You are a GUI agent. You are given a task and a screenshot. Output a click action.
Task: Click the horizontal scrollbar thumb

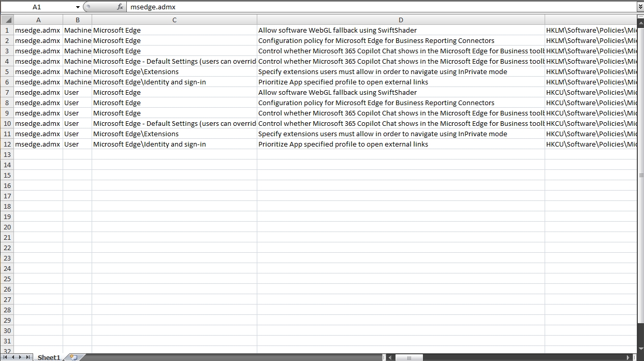[409, 357]
